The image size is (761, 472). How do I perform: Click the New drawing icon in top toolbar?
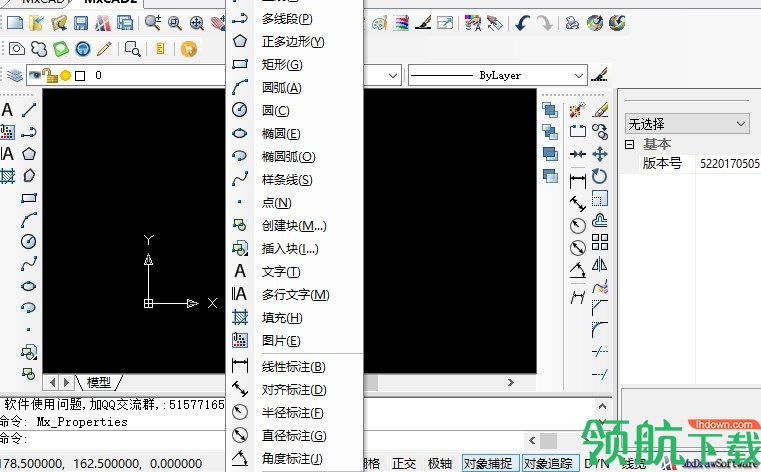15,22
